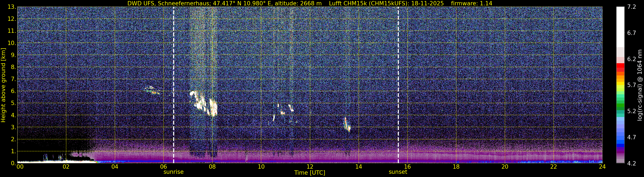Click the deep blue band in the colorbar

tap(620, 145)
